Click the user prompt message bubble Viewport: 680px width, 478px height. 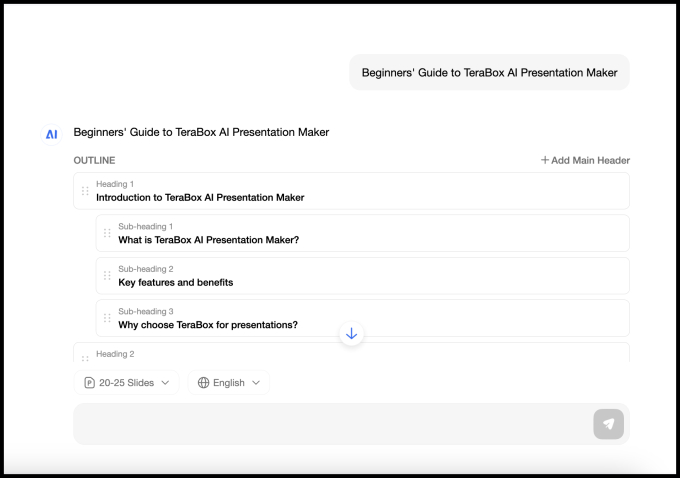point(489,72)
